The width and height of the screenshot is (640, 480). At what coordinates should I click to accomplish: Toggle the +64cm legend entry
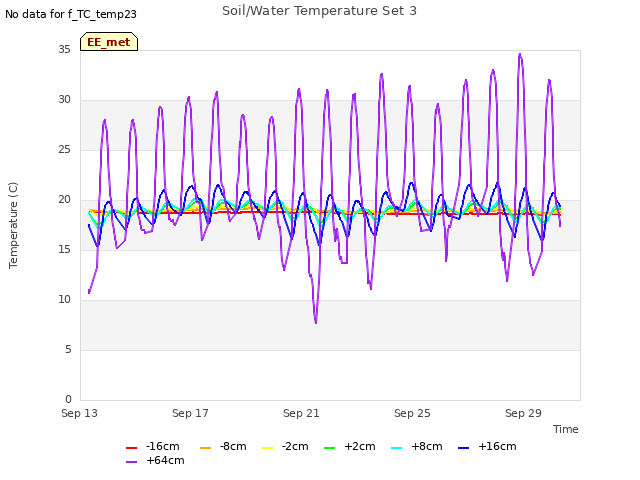coord(155,460)
